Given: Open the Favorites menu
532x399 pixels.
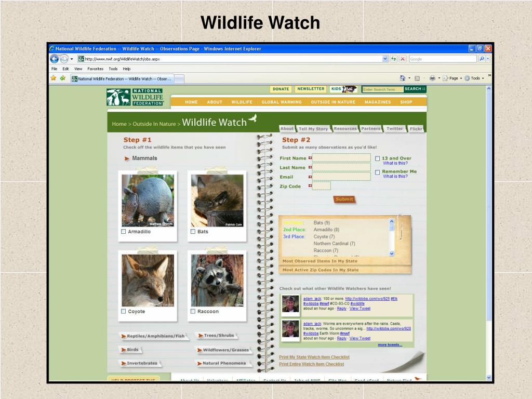Looking at the screenshot, I should (96, 69).
